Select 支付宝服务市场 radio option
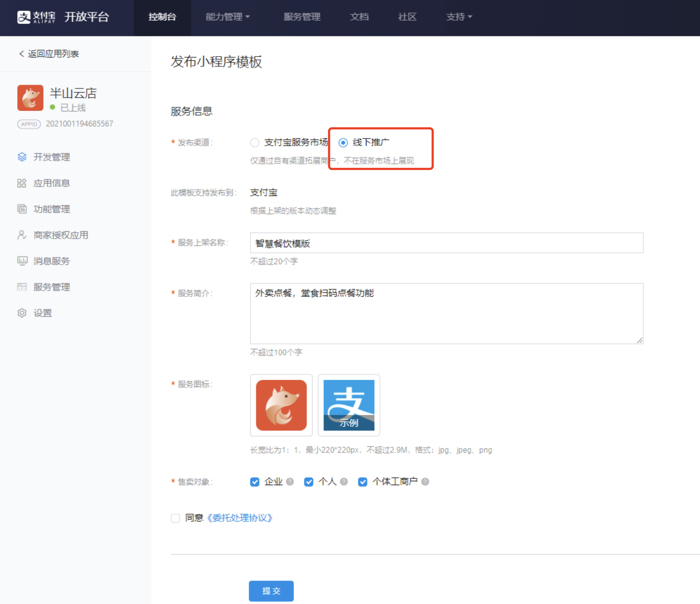Viewport: 700px width, 604px height. (x=255, y=143)
